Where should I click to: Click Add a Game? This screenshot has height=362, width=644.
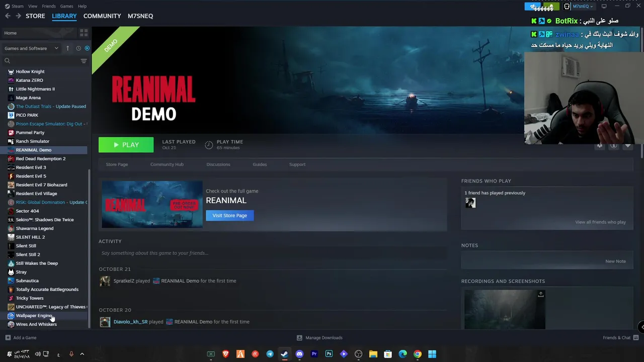coord(21,338)
